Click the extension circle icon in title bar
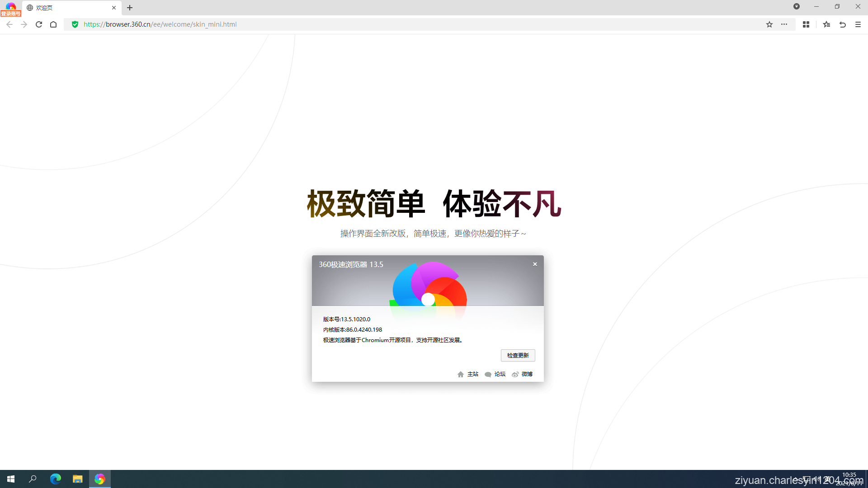This screenshot has width=868, height=488. (797, 6)
